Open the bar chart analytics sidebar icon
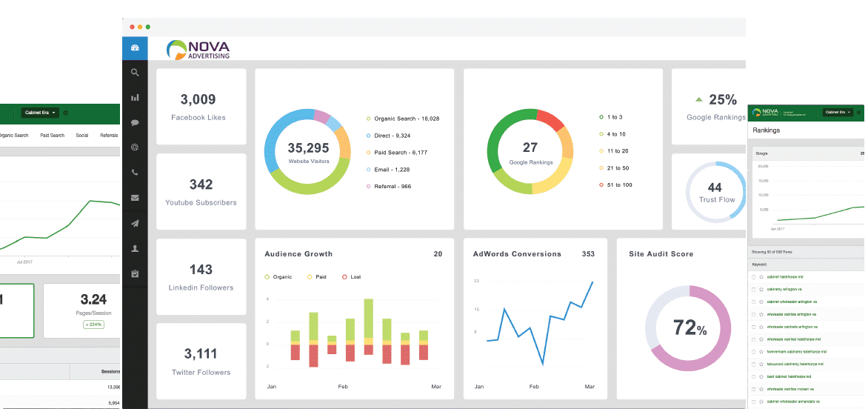 coord(135,97)
